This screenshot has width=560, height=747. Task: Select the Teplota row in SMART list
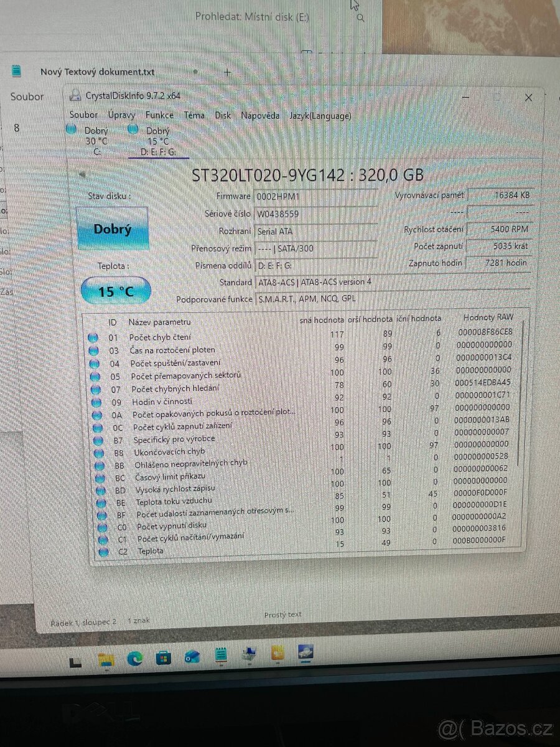tap(151, 551)
